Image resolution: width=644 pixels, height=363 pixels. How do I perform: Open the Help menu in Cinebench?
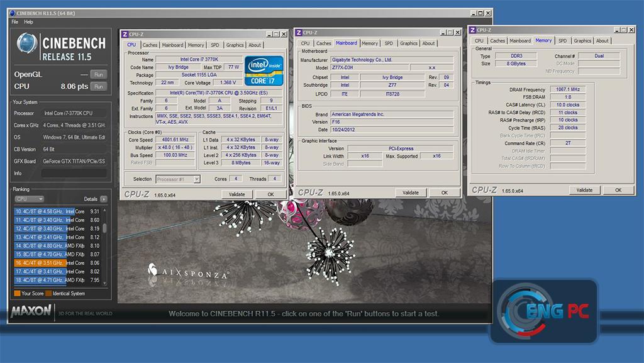(x=28, y=22)
